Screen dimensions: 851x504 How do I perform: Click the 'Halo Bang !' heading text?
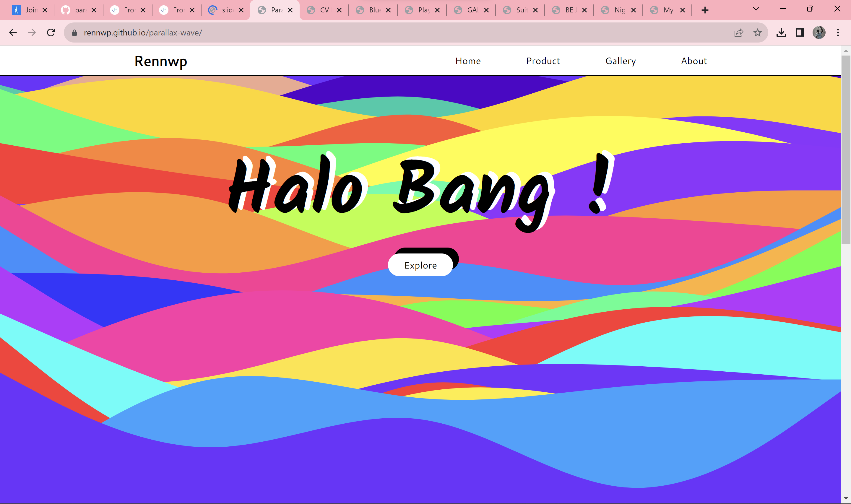[x=421, y=191]
